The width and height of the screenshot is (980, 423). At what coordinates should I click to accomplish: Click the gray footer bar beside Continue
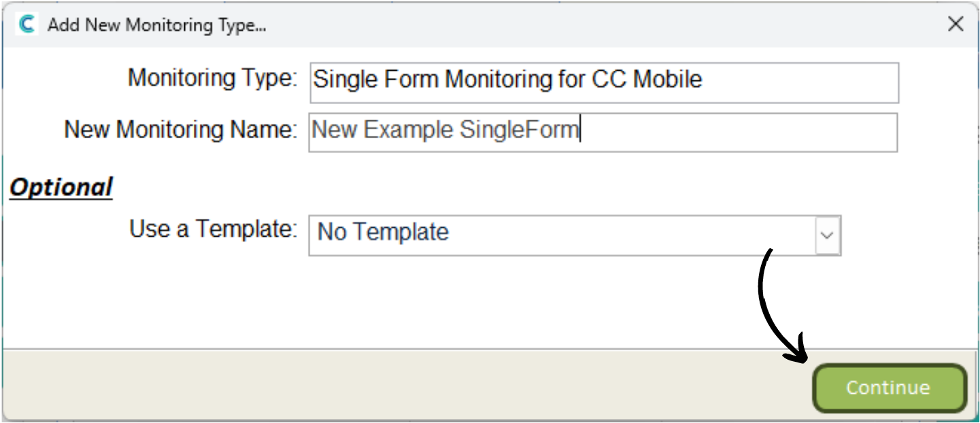(408, 385)
